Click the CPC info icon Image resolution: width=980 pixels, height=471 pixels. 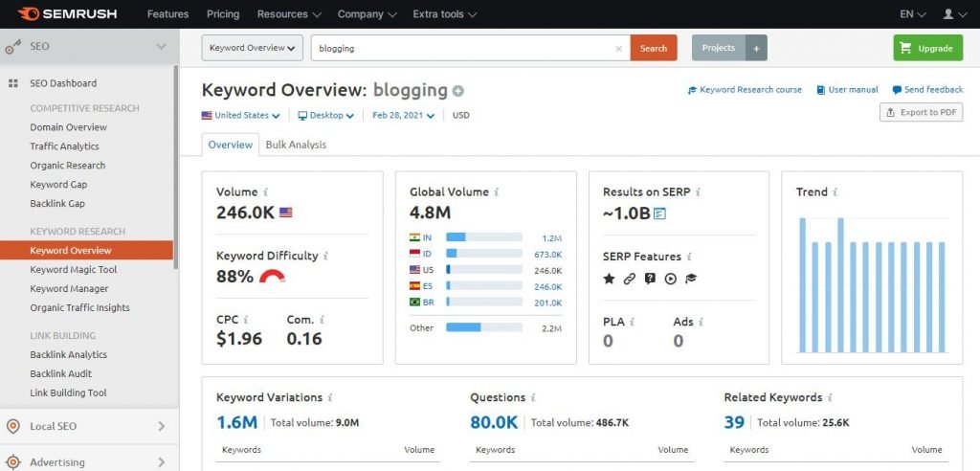(x=246, y=320)
